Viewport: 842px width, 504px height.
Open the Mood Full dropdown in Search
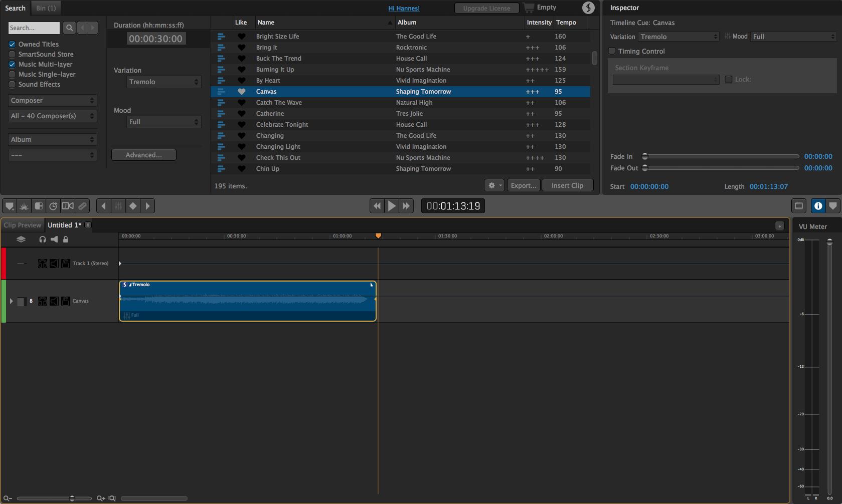pos(163,122)
